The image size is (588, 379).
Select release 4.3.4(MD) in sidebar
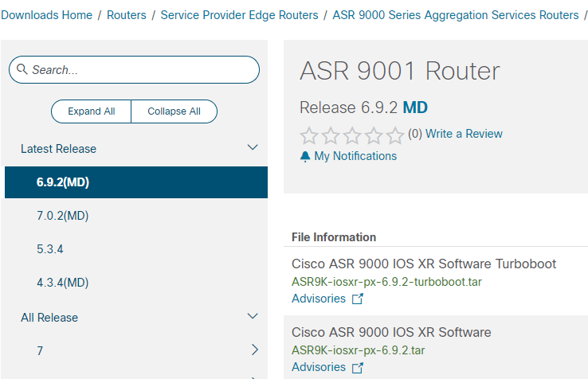(x=63, y=283)
